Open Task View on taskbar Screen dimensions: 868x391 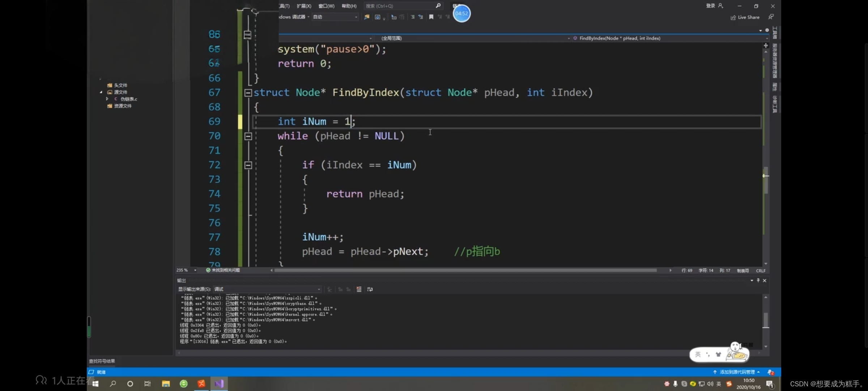[148, 384]
